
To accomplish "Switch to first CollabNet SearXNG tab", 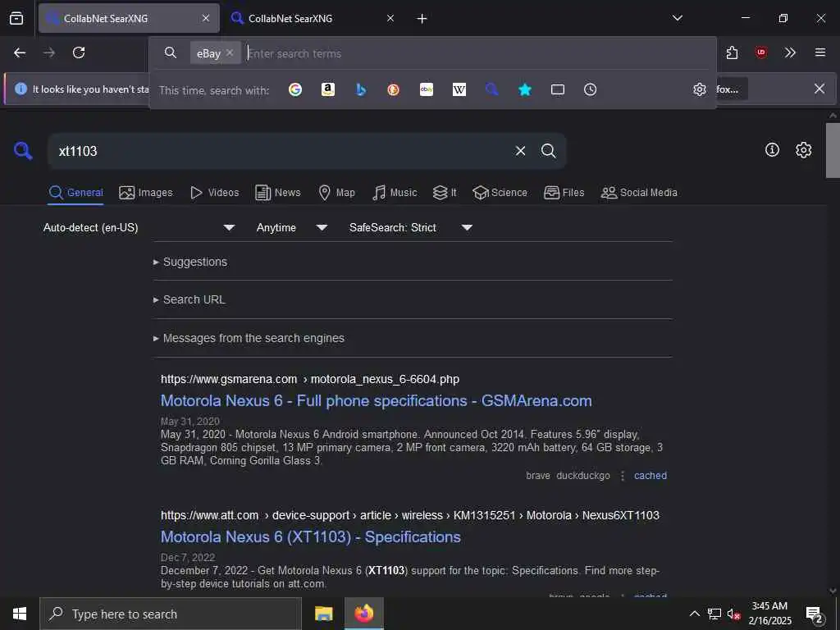I will click(x=129, y=18).
